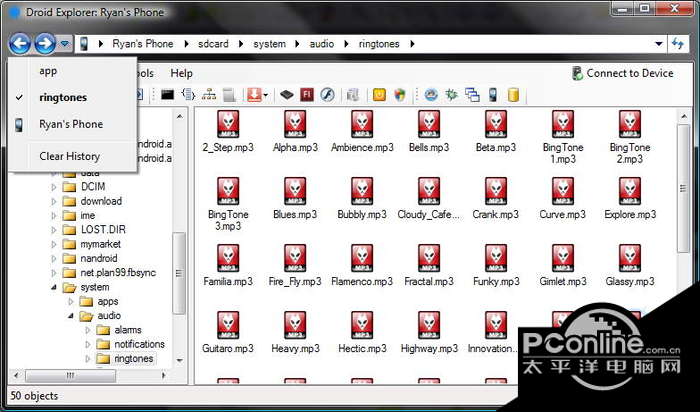The width and height of the screenshot is (700, 412).
Task: Click the mobile phone toolbar icon
Action: (493, 95)
